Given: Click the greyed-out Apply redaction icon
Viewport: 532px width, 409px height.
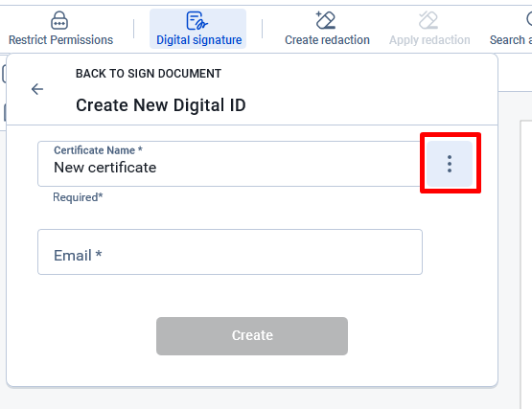Looking at the screenshot, I should (428, 20).
